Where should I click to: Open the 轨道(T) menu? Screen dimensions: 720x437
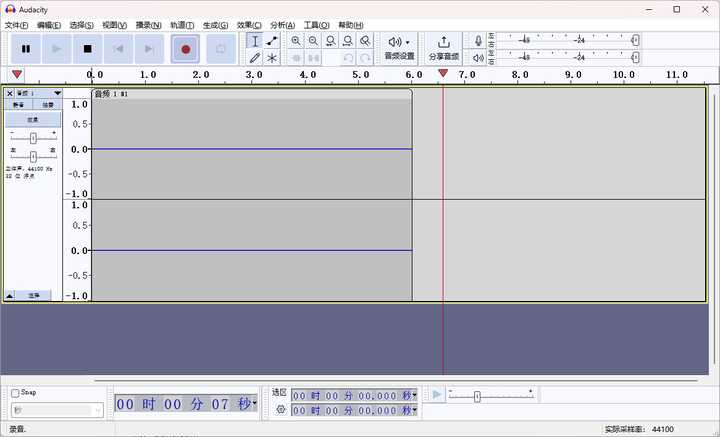coord(182,25)
